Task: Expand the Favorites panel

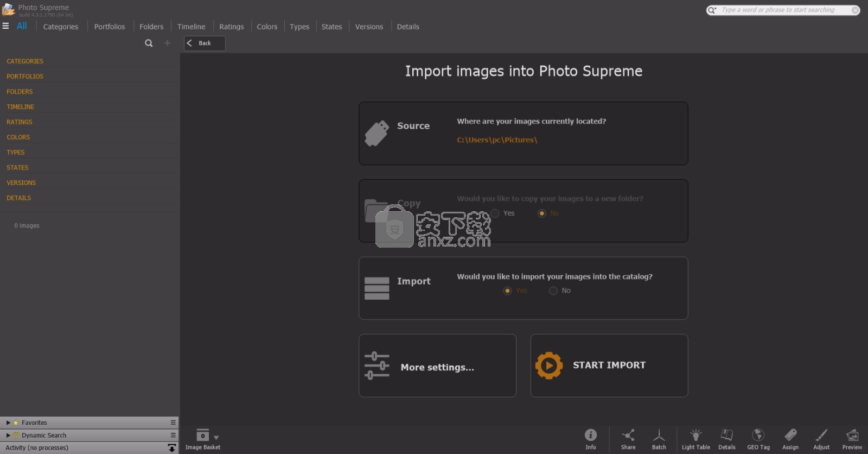Action: point(8,423)
